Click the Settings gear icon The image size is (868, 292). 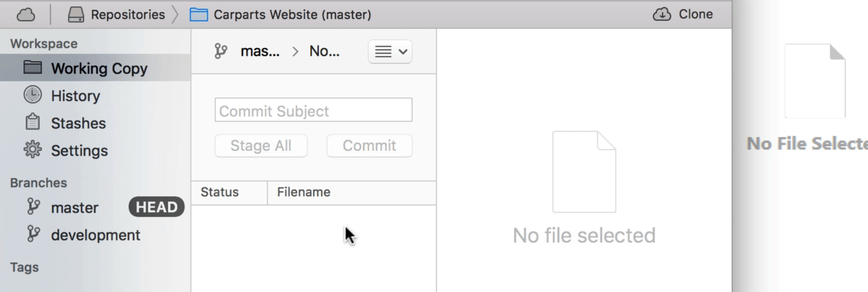pyautogui.click(x=33, y=150)
